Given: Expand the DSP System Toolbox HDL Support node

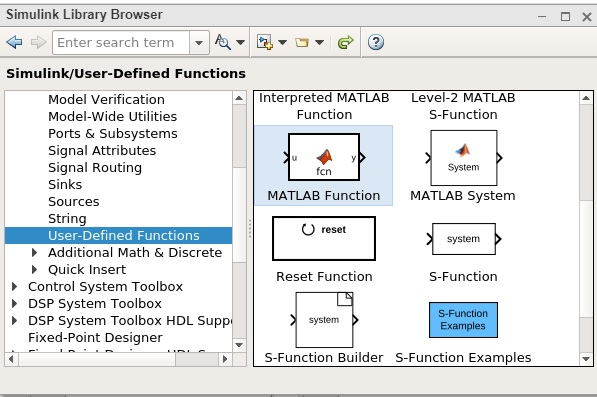Looking at the screenshot, I should click(14, 320).
